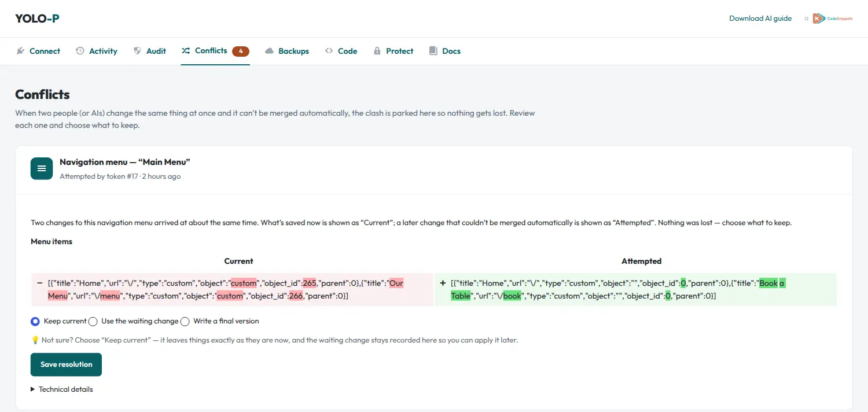868x412 pixels.
Task: Select the Keep current radio option
Action: [35, 321]
